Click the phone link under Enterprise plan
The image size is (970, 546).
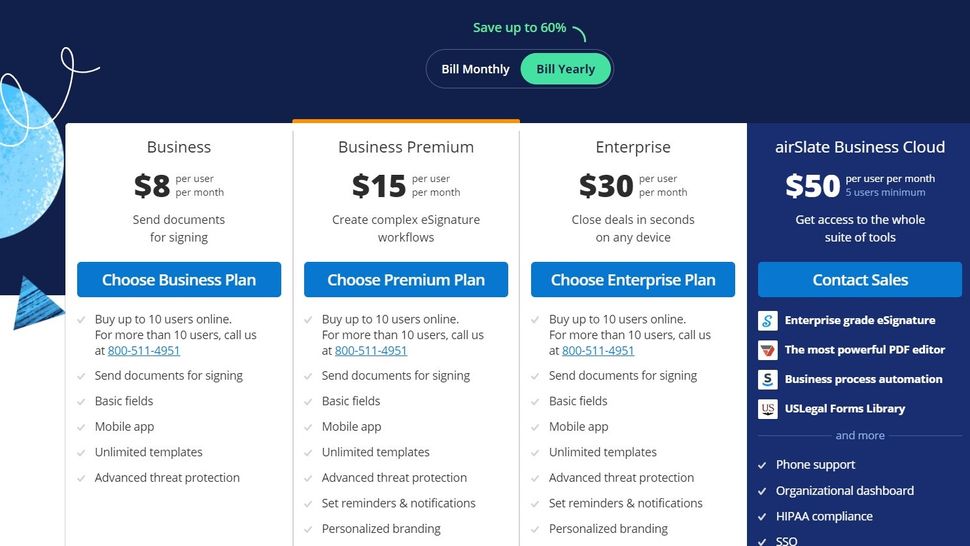point(598,351)
